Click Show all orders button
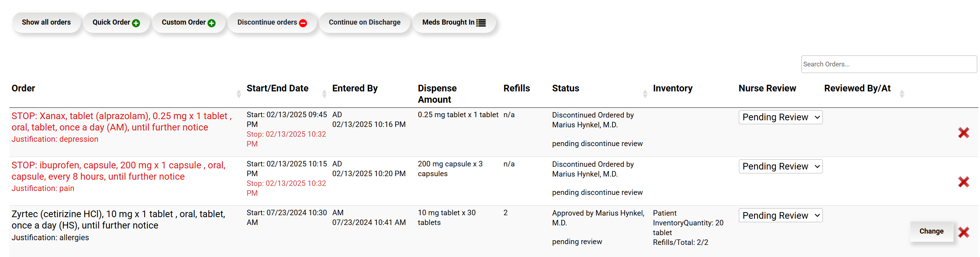 46,23
